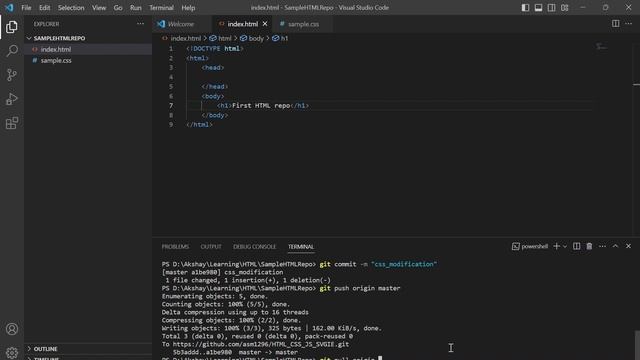
Task: Click the VS Code logo icon
Action: click(x=9, y=7)
